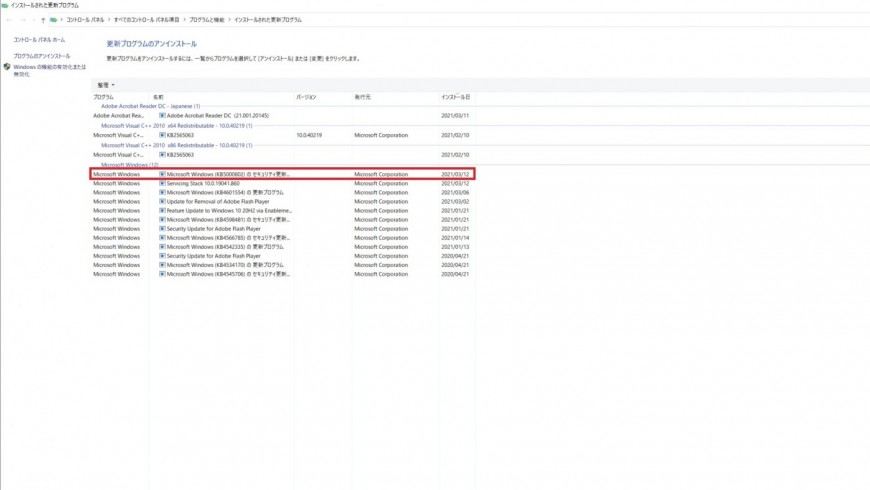Click Flash Player Security Update icon dated 2021/01/21
870x490 pixels.
162,229
